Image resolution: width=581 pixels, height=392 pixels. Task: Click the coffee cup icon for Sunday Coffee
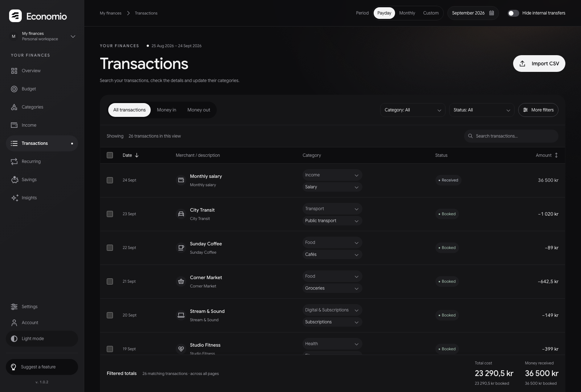tap(181, 248)
